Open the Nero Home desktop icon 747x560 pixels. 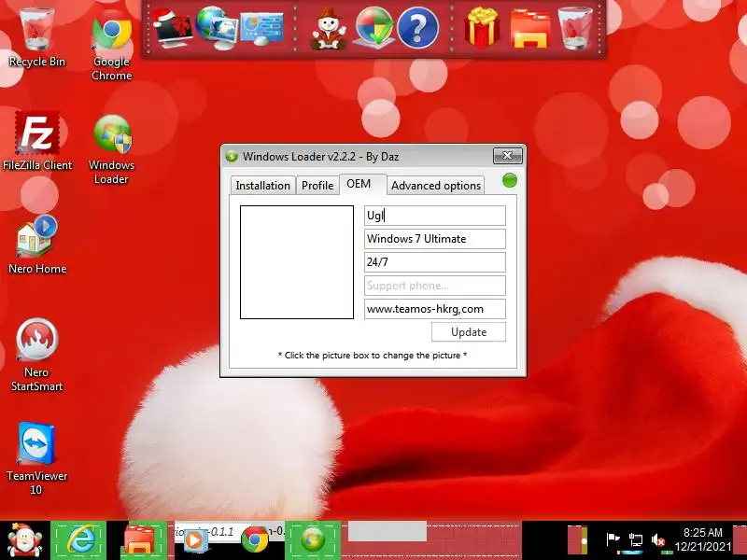coord(37,245)
